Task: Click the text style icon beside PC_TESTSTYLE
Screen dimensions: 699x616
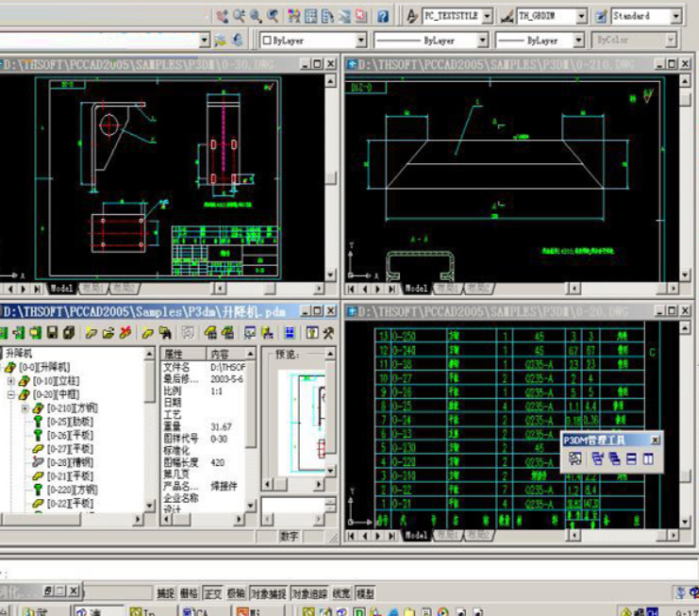Action: tap(411, 16)
